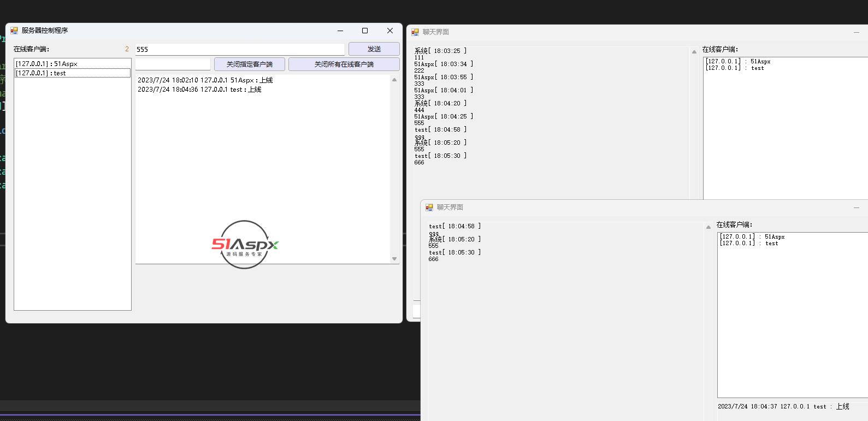Minimize the lower chat window
This screenshot has height=421, width=868.
point(856,207)
